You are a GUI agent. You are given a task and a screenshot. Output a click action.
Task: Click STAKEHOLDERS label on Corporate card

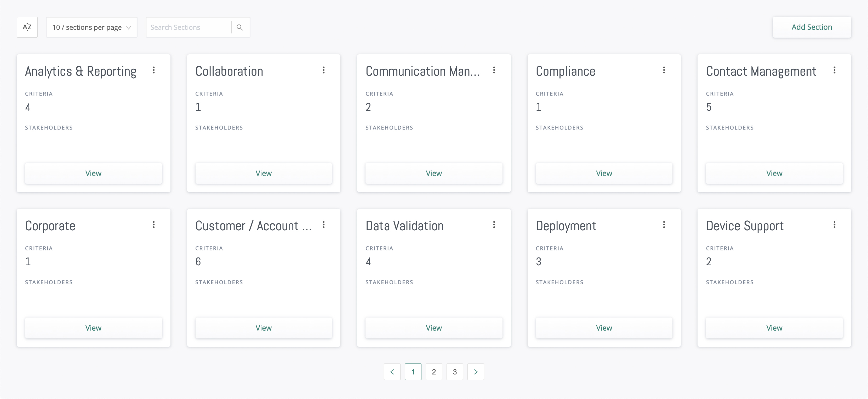(49, 282)
